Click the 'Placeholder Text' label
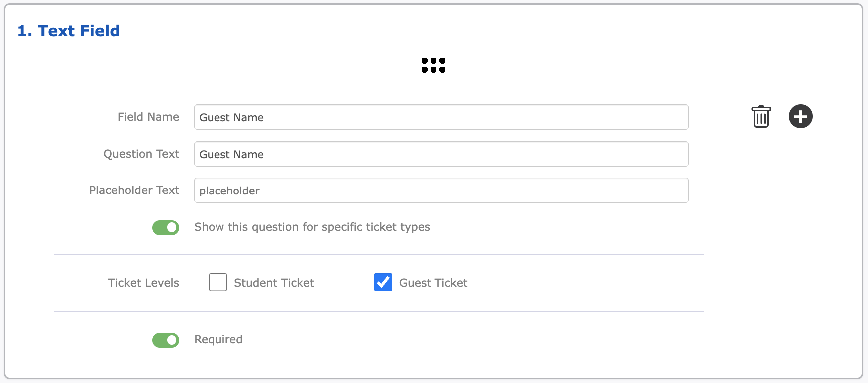This screenshot has height=383, width=868. tap(134, 190)
